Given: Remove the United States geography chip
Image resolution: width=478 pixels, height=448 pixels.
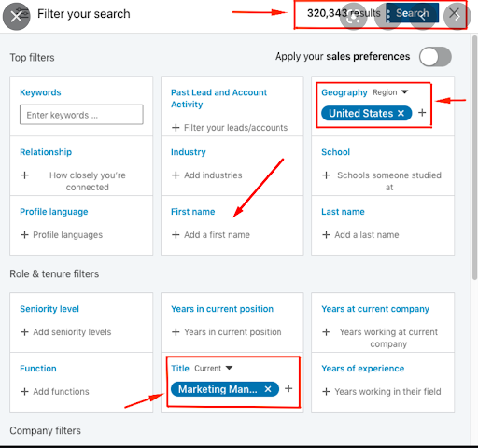Looking at the screenshot, I should pos(401,113).
